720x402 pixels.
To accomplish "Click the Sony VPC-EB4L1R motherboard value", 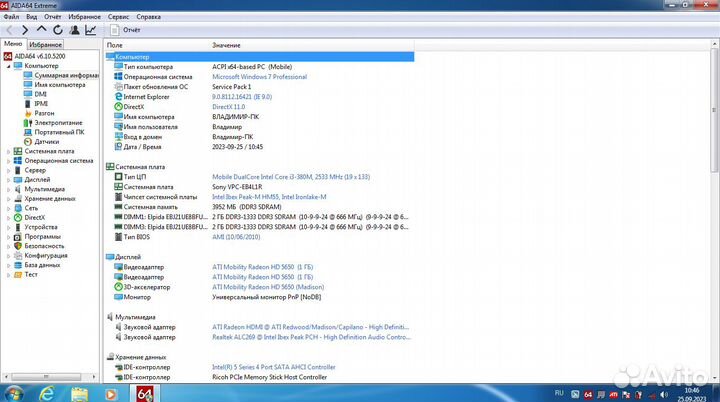I will pyautogui.click(x=237, y=187).
